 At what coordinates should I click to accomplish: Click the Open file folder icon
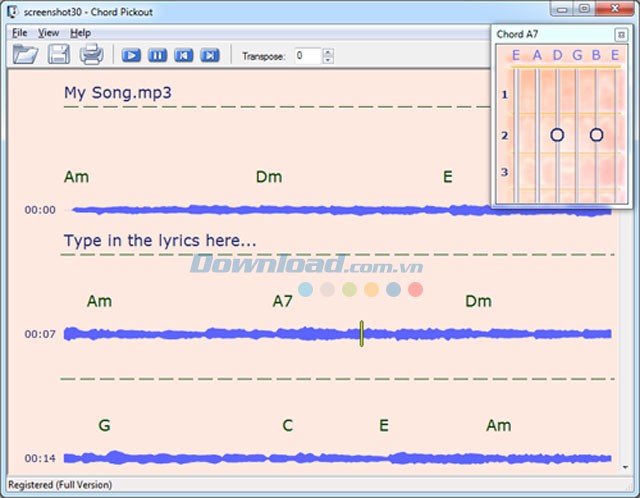coord(25,54)
